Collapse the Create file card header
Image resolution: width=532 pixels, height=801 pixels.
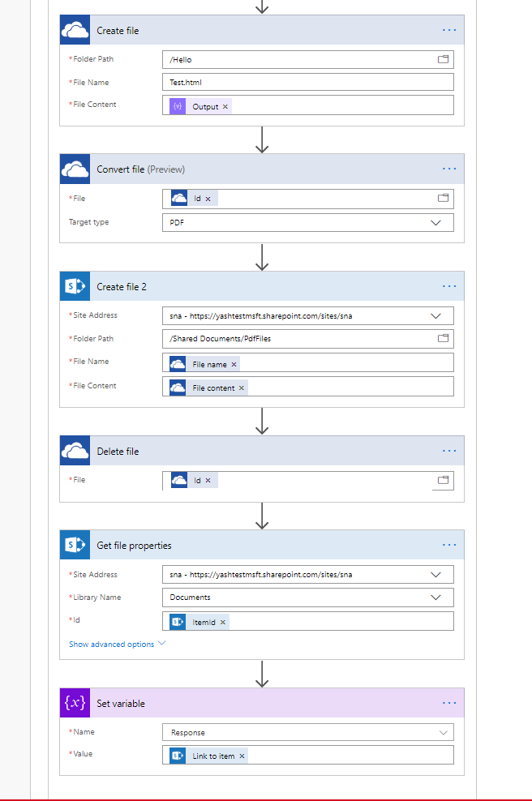[x=262, y=30]
